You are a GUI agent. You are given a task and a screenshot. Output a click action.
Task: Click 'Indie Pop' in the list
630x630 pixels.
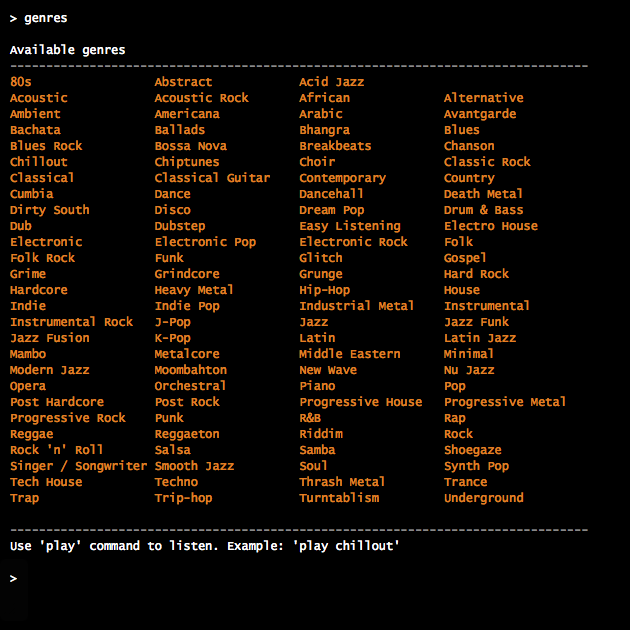187,306
